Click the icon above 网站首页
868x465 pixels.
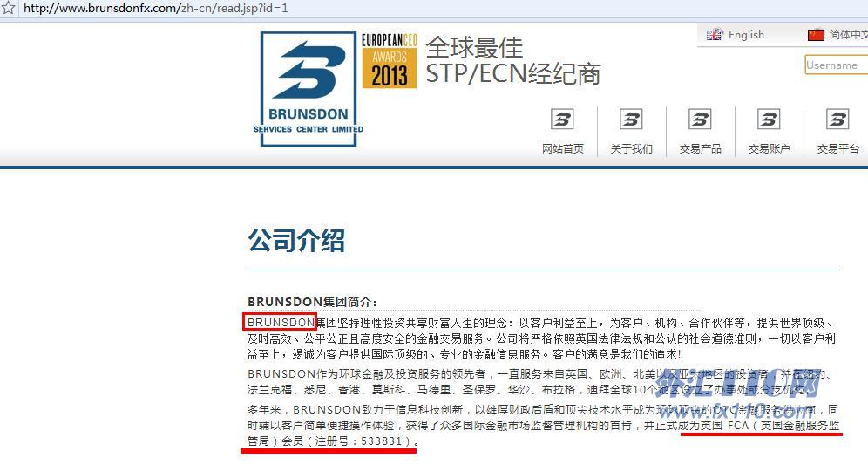[562, 120]
